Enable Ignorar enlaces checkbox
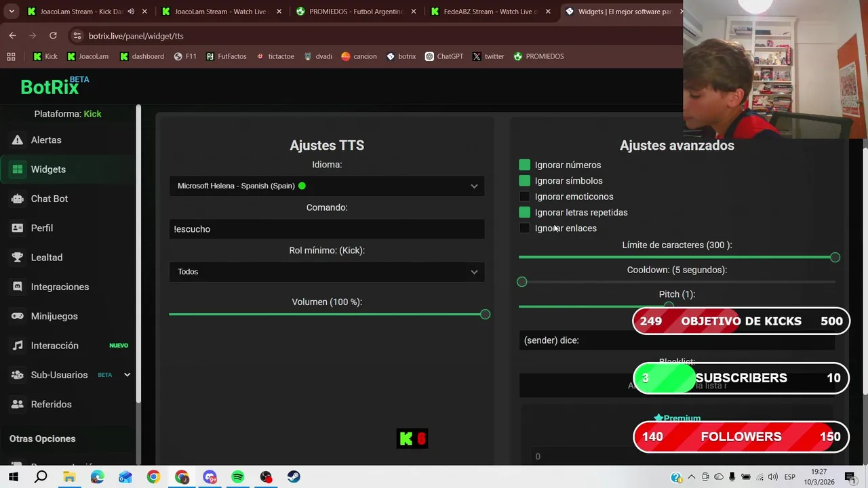Viewport: 868px width, 488px height. (x=524, y=228)
